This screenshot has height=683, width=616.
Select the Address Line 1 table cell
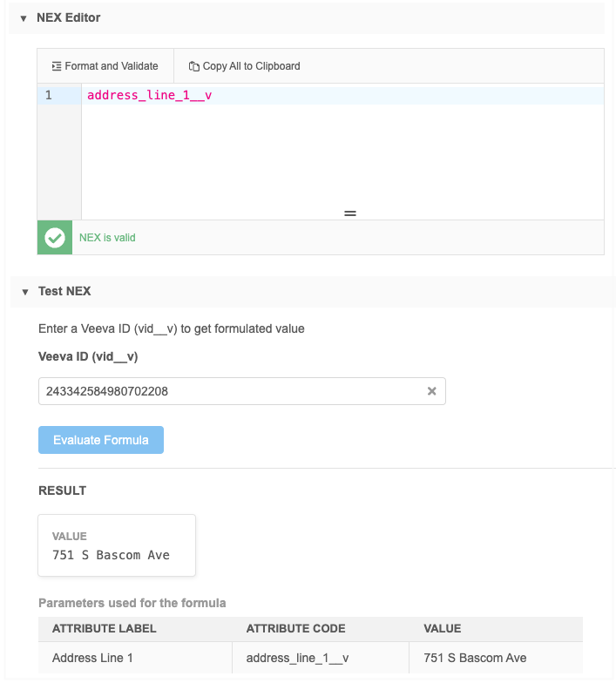click(93, 658)
